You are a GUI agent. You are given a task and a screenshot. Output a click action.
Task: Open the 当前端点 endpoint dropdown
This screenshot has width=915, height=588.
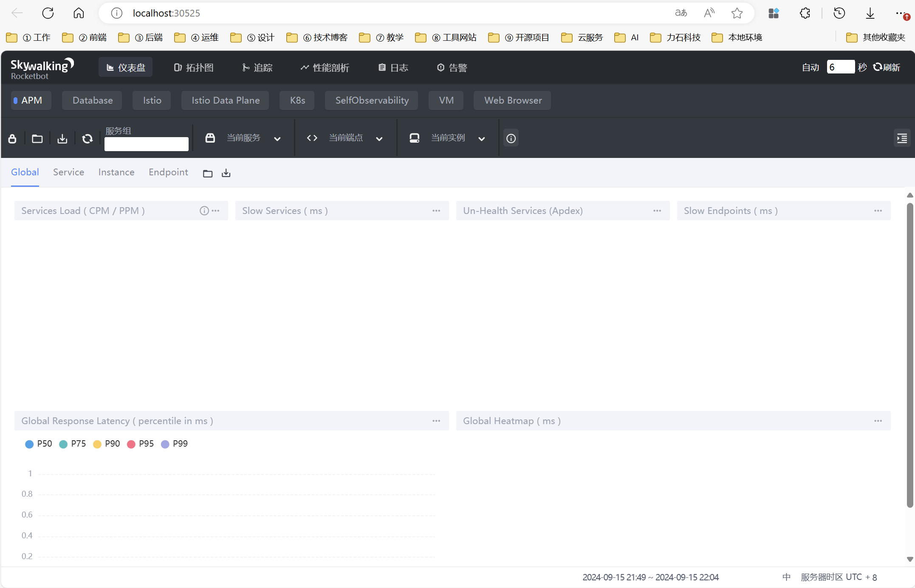click(x=379, y=138)
